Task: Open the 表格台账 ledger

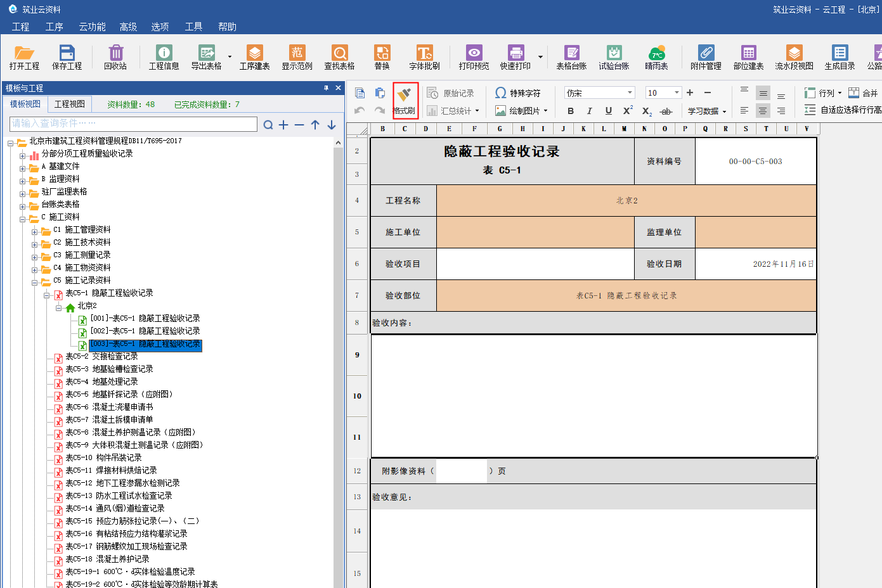Action: point(572,57)
